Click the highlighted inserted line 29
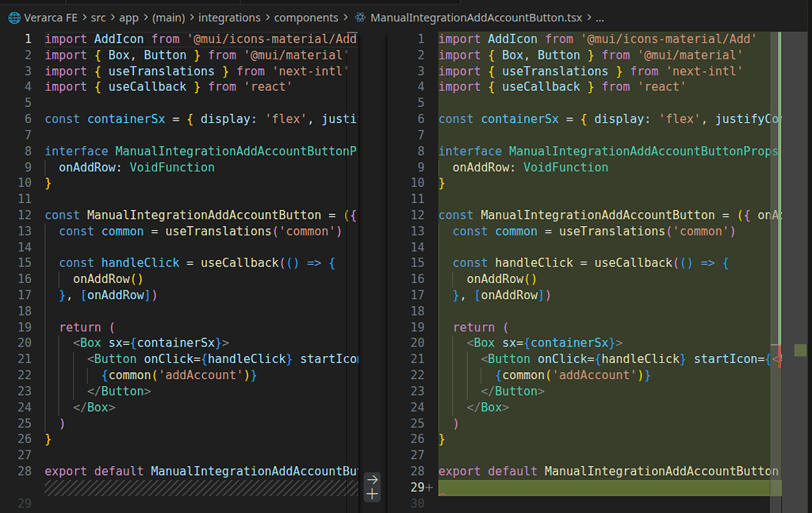The height and width of the screenshot is (513, 812). pyautogui.click(x=595, y=488)
